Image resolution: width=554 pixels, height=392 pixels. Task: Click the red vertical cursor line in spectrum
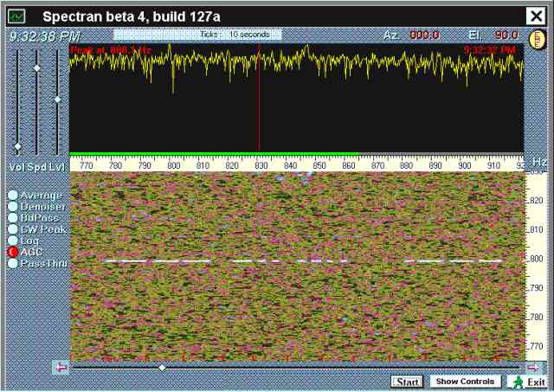[x=259, y=98]
